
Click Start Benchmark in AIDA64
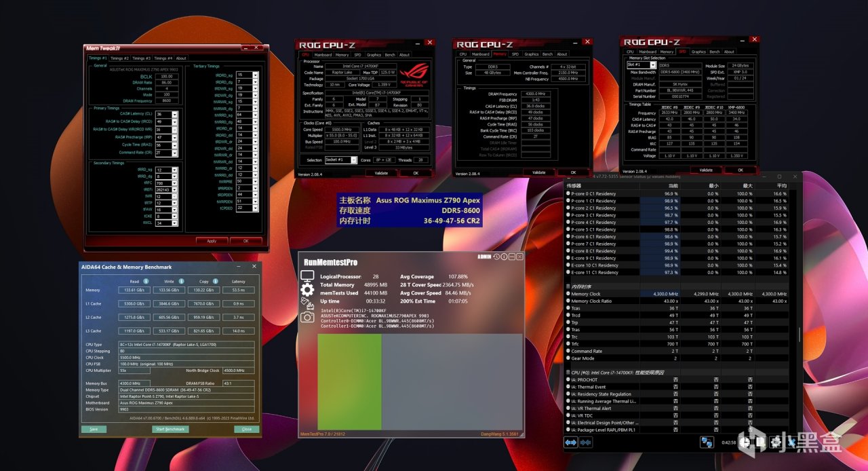tap(170, 429)
